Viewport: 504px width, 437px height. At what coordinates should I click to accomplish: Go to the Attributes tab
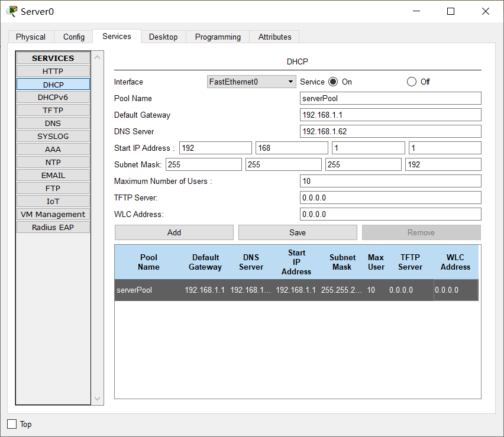point(275,37)
